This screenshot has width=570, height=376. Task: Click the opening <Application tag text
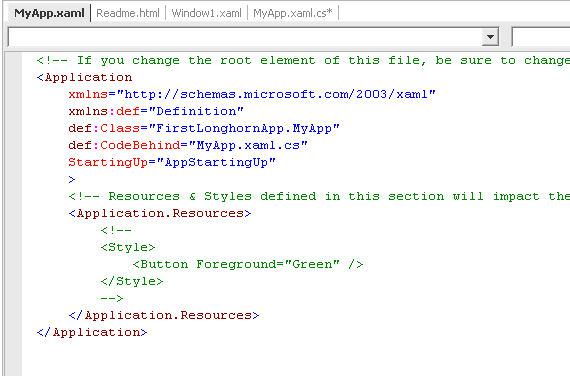[84, 77]
